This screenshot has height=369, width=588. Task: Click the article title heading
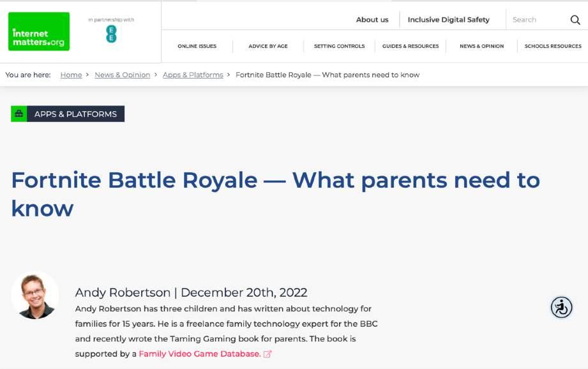click(276, 194)
